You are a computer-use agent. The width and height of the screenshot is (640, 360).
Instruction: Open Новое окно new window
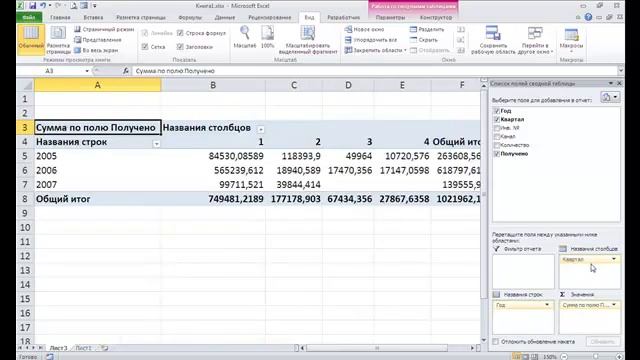[x=364, y=29]
